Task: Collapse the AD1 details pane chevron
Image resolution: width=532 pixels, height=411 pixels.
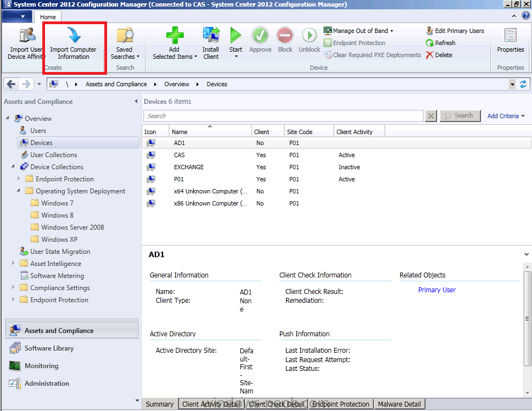Action: coord(526,254)
